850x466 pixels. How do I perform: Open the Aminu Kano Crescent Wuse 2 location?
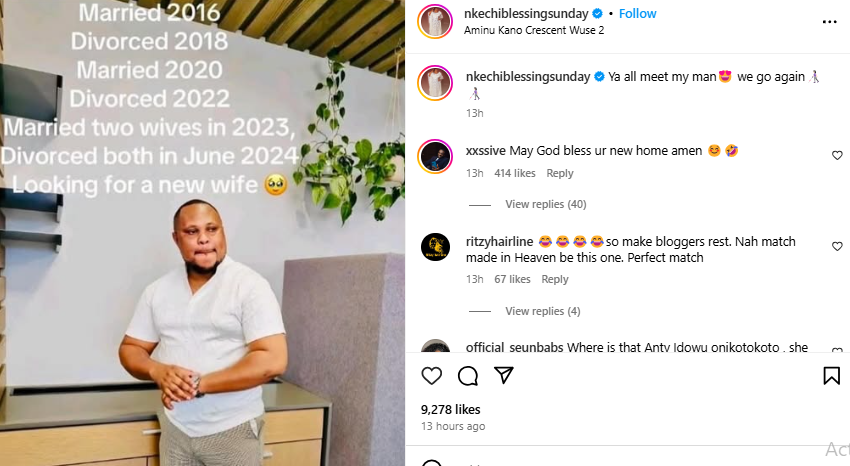[534, 30]
